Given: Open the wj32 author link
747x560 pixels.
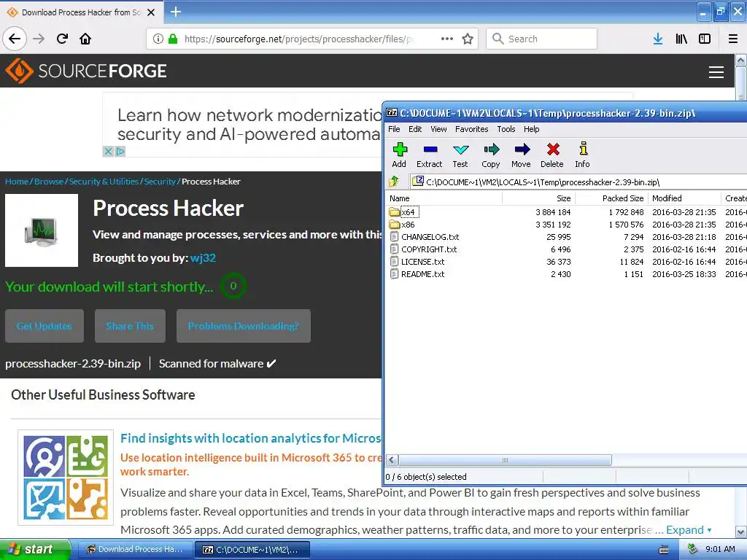Looking at the screenshot, I should [x=203, y=257].
